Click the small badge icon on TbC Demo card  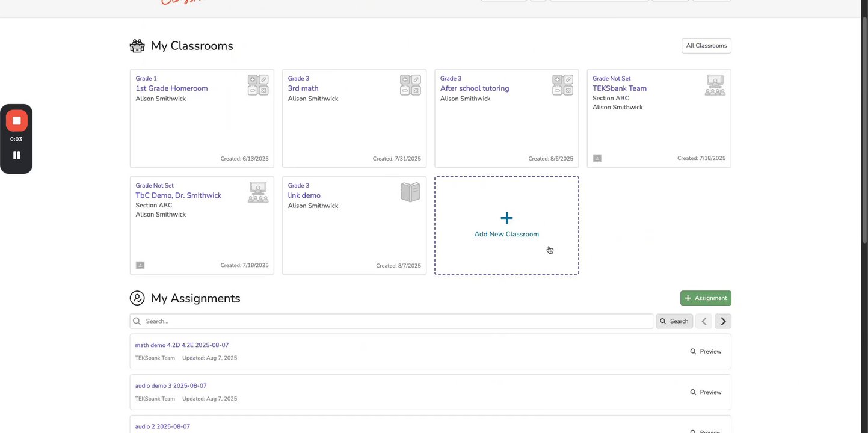coord(140,265)
